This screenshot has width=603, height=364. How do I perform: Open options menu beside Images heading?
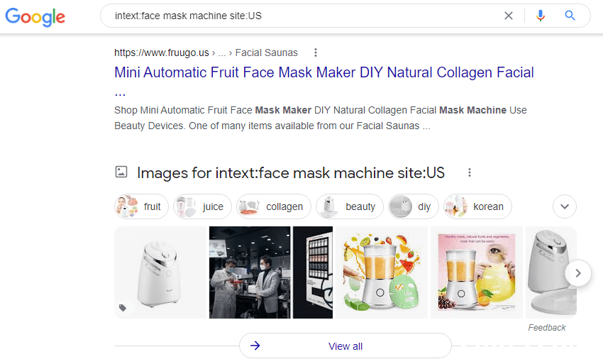pos(469,172)
